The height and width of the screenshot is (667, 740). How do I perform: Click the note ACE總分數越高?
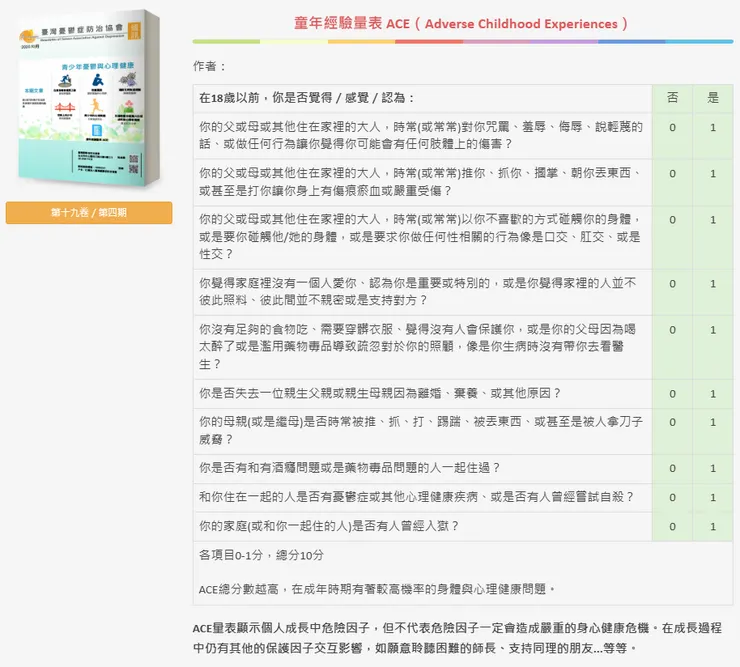pyautogui.click(x=377, y=589)
